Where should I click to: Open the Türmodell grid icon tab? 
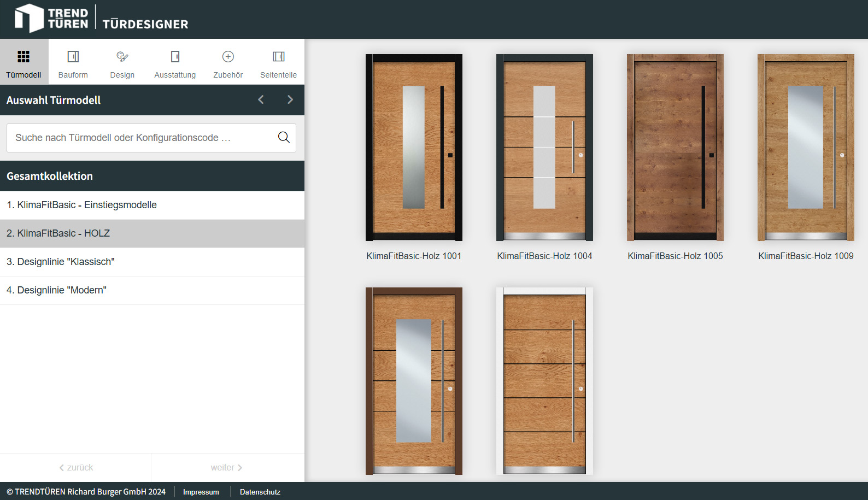(x=24, y=57)
